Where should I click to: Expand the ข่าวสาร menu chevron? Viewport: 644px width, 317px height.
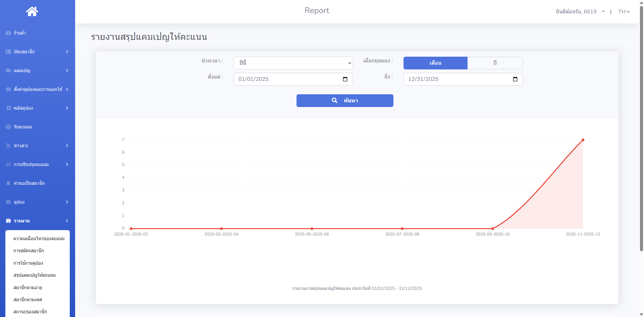tap(67, 146)
